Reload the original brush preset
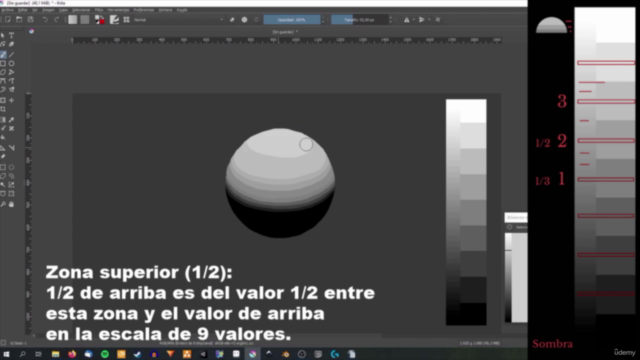The image size is (640, 360). tap(256, 20)
